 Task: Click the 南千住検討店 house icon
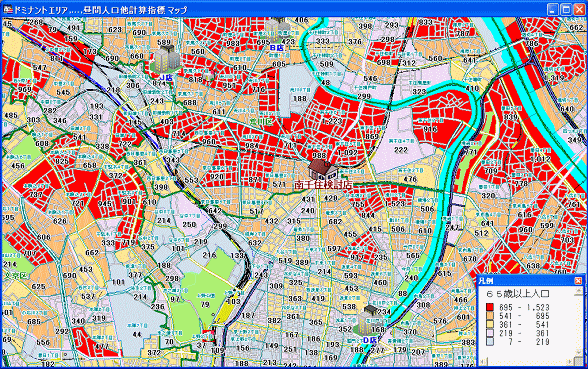(x=322, y=169)
